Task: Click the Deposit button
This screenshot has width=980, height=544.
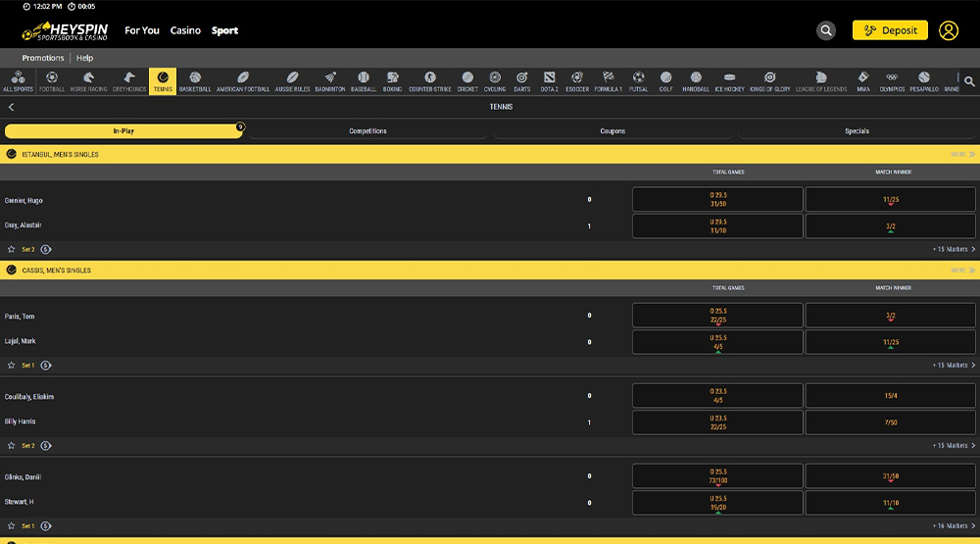Action: tap(890, 30)
